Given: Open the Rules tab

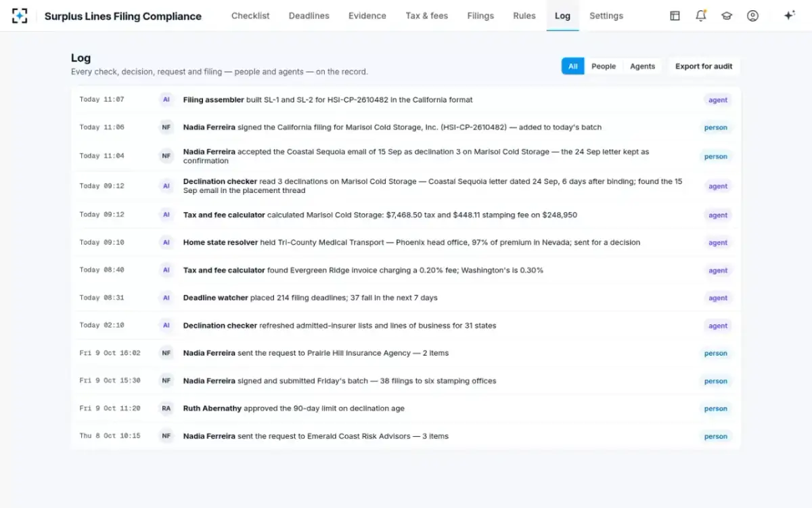Looking at the screenshot, I should tap(524, 16).
